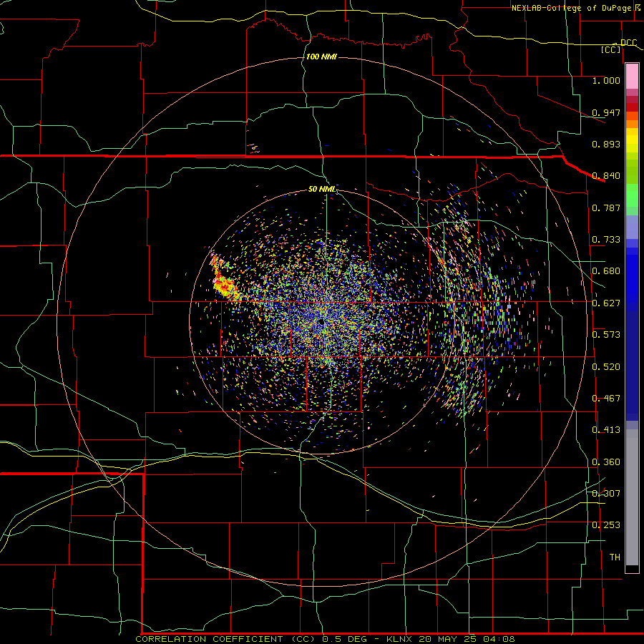
Task: Select the 0.733 scale value
Action: (606, 240)
